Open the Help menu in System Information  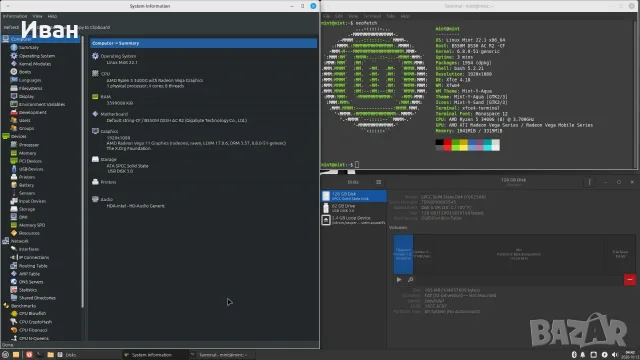[52, 16]
